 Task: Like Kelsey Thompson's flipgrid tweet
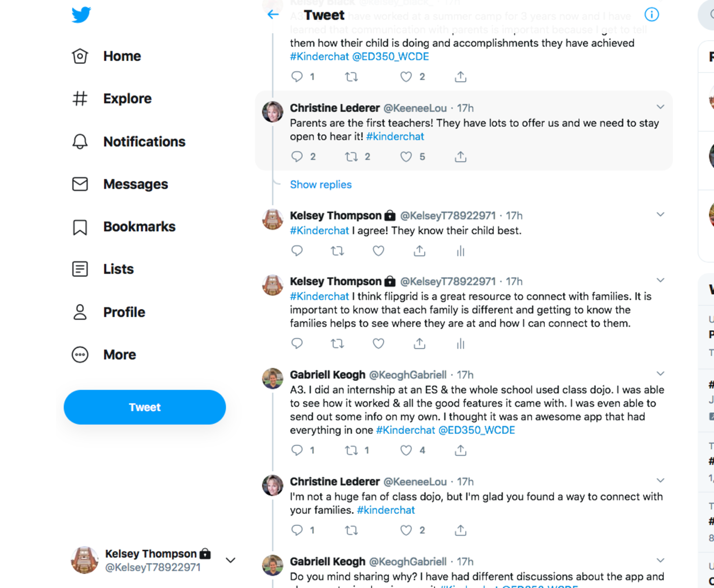click(x=378, y=344)
